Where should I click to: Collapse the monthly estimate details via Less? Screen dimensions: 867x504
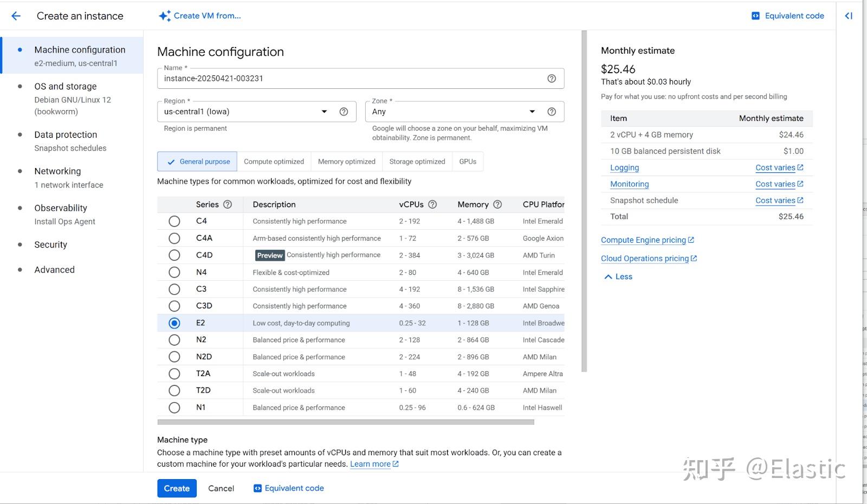pos(617,276)
